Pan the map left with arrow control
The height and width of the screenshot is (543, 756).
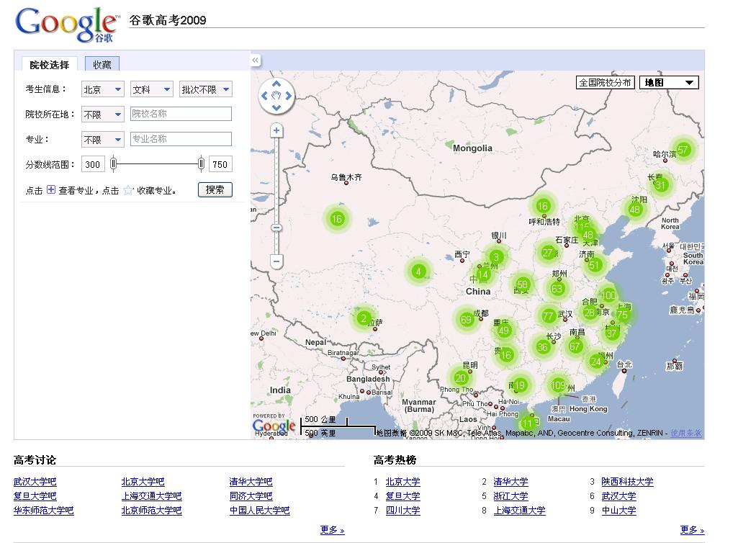pyautogui.click(x=265, y=96)
